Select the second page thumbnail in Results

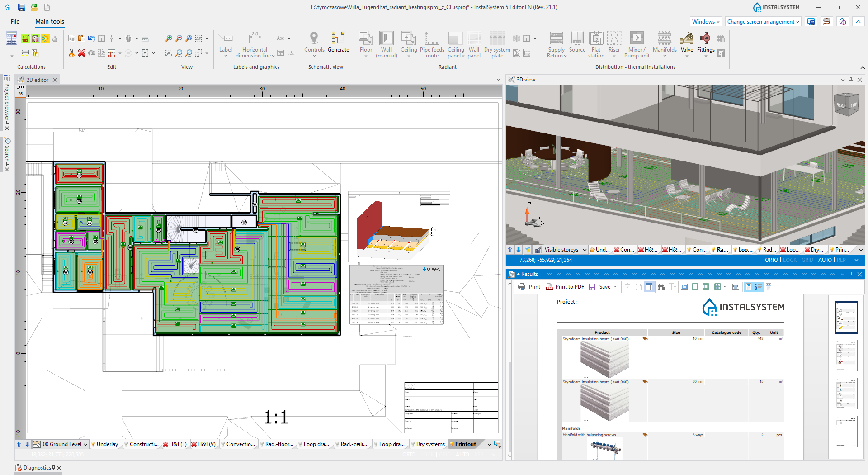pos(846,356)
